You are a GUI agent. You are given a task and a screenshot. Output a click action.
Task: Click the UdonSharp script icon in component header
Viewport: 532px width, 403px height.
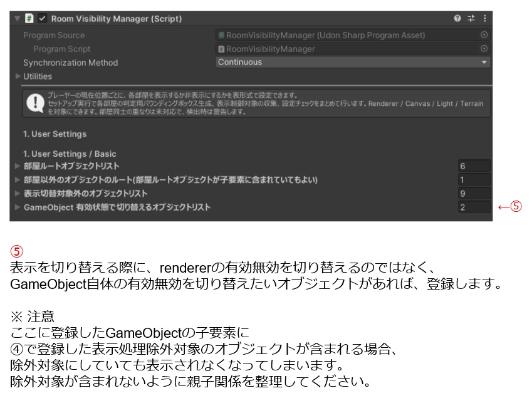coord(28,19)
